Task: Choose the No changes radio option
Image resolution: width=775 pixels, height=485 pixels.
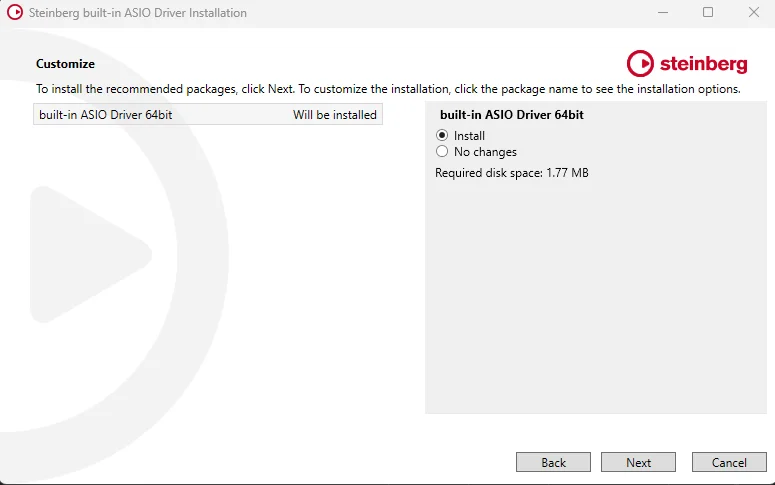Action: [x=442, y=152]
